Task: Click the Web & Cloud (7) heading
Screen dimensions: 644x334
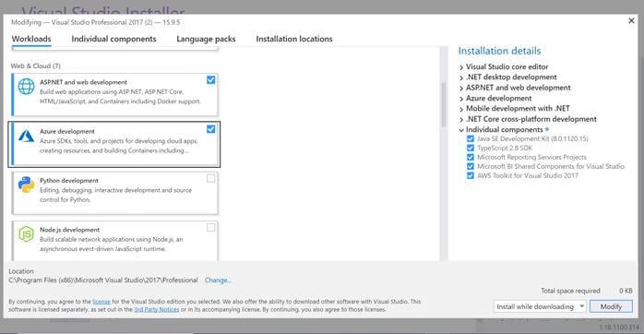Action: (35, 66)
